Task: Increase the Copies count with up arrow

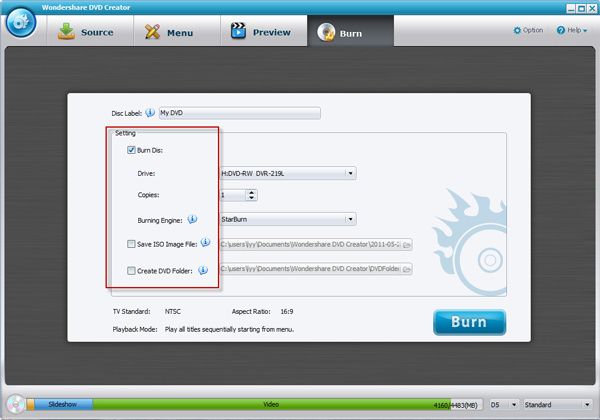Action: click(x=251, y=192)
